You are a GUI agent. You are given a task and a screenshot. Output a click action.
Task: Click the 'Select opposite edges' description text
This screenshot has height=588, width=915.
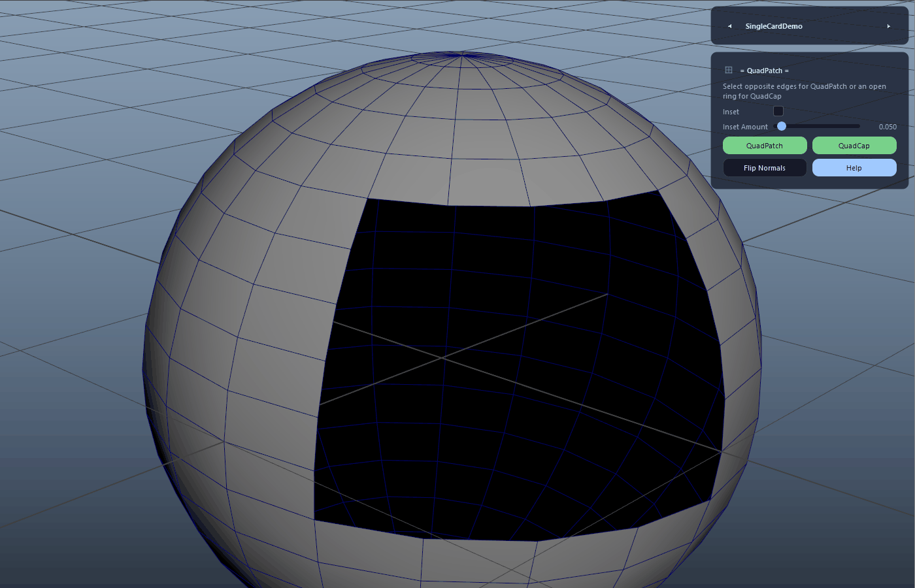[x=805, y=91]
